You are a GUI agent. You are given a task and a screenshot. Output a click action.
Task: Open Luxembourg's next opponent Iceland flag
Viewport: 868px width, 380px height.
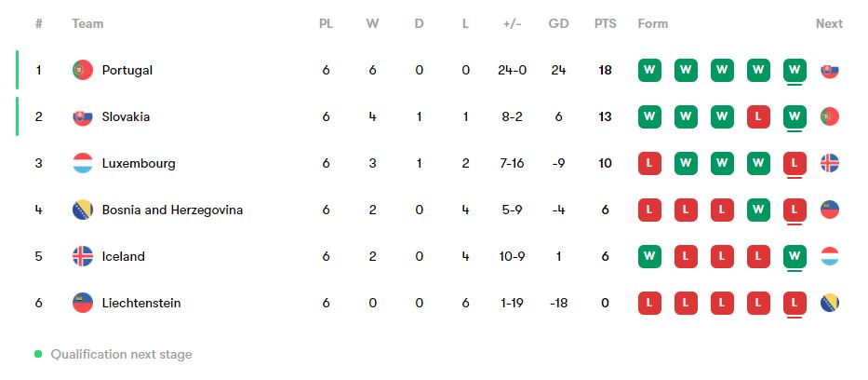(829, 163)
